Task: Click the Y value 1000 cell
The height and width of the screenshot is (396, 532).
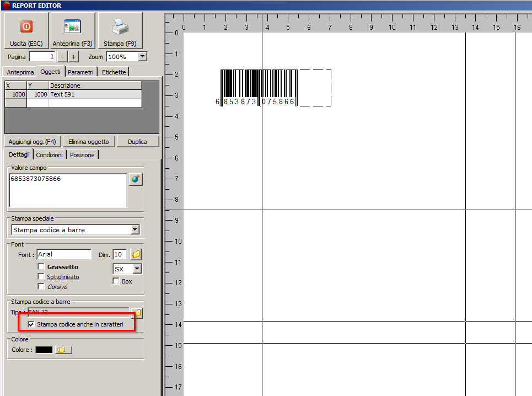Action: point(37,94)
